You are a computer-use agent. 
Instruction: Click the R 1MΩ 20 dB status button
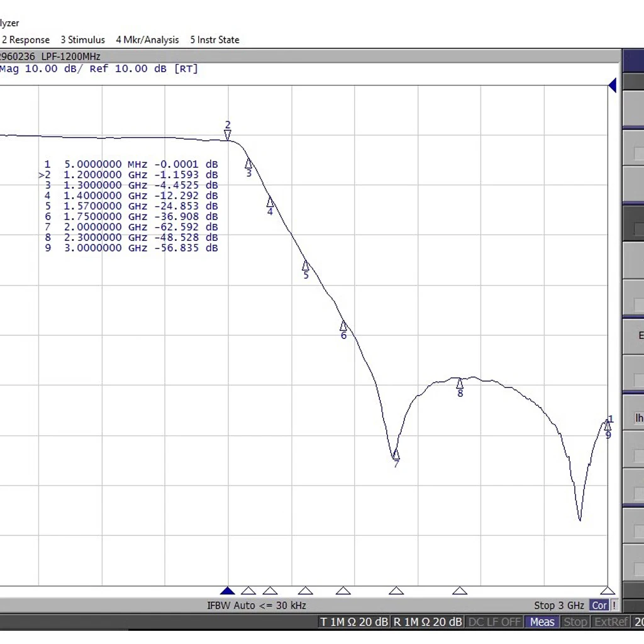[x=428, y=622]
